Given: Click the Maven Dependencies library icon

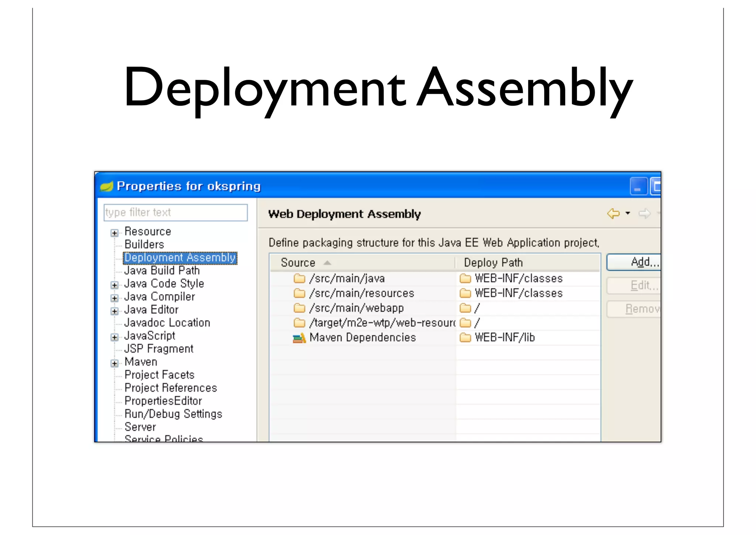Looking at the screenshot, I should pyautogui.click(x=299, y=337).
